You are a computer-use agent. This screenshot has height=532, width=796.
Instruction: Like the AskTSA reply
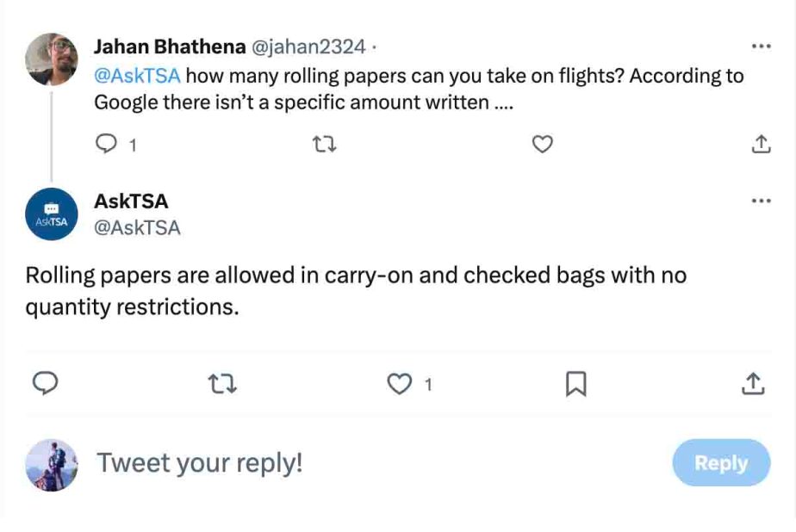[x=400, y=383]
